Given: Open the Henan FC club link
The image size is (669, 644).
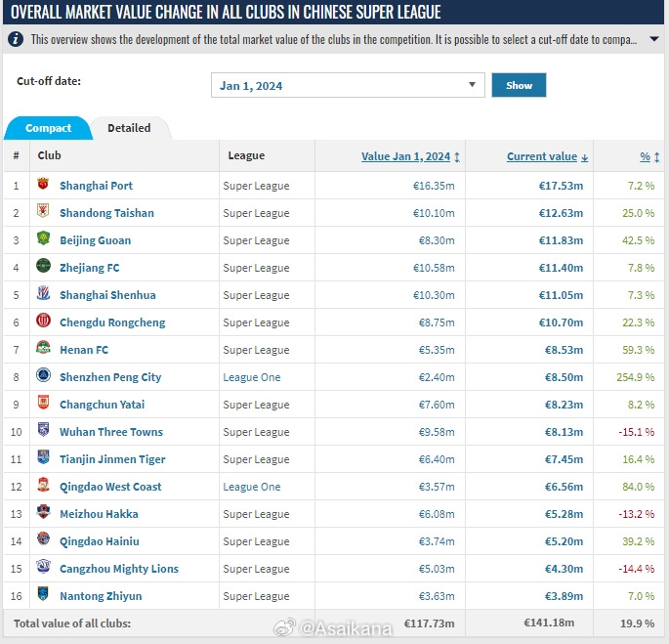Looking at the screenshot, I should coord(84,350).
